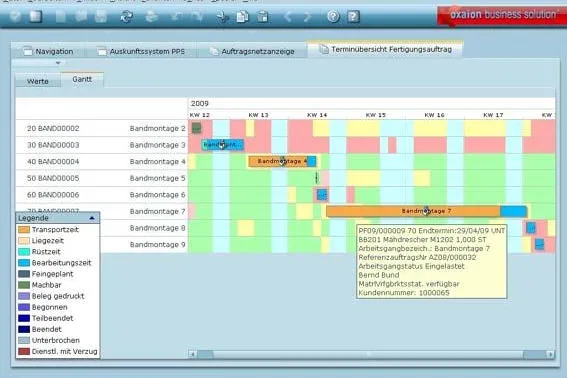Switch to Auftragsnetzanzeige tab

[252, 51]
